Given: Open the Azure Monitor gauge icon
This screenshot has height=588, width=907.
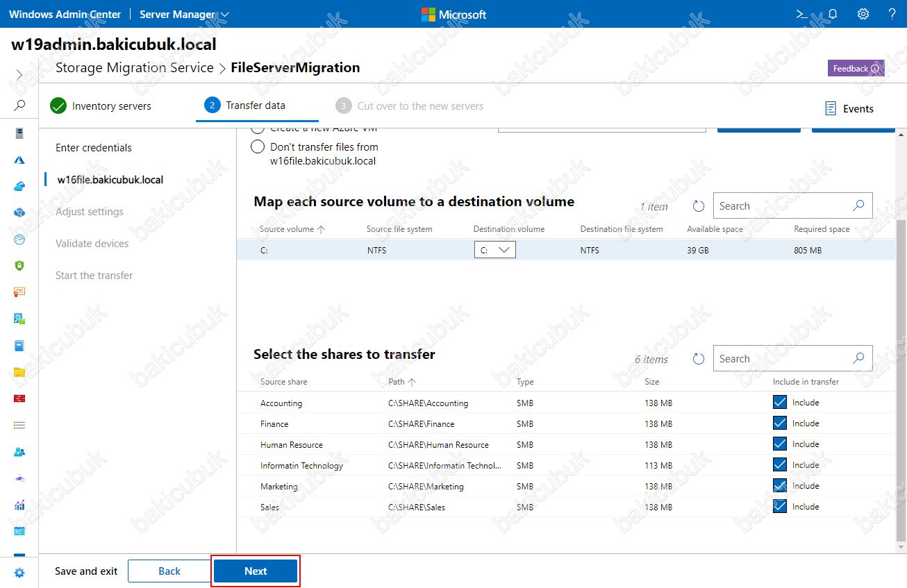Looking at the screenshot, I should pyautogui.click(x=19, y=240).
